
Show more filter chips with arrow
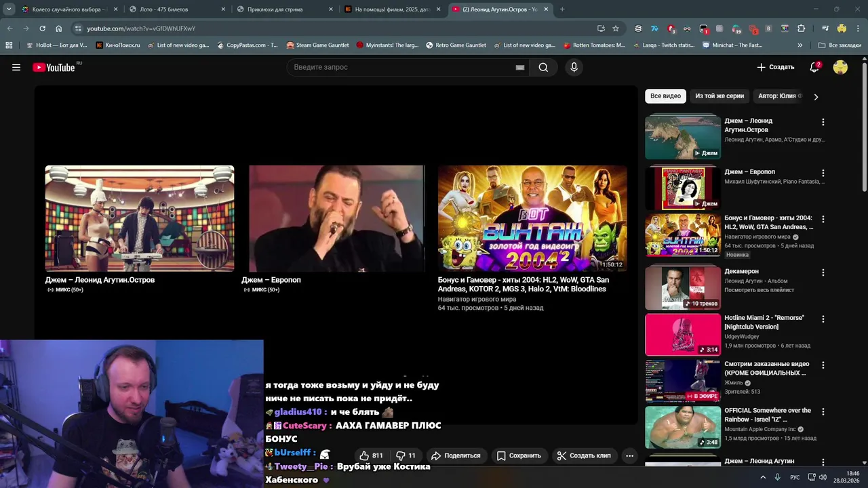(816, 96)
